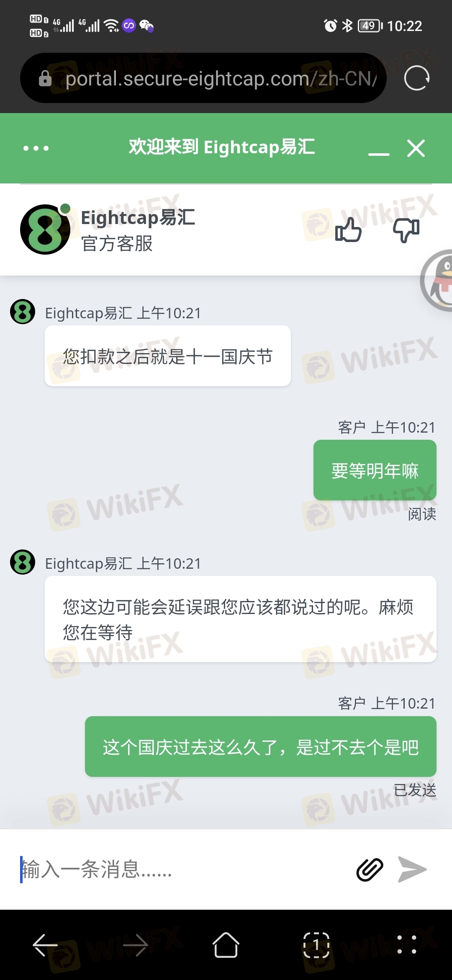This screenshot has width=452, height=980.
Task: Reload the page using refresh icon
Action: tap(417, 78)
